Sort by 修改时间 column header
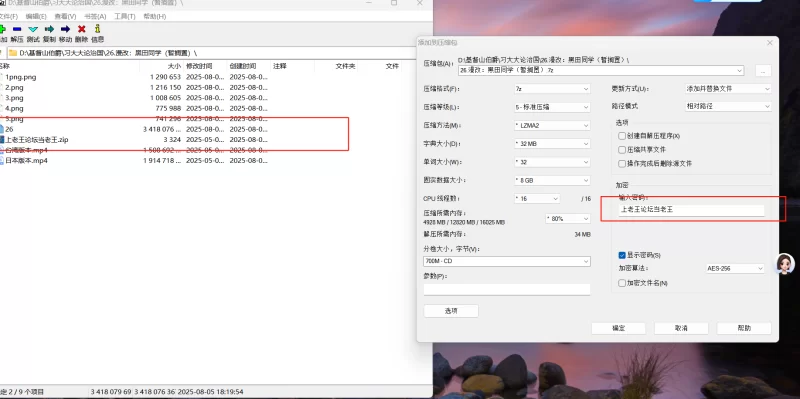Image resolution: width=800 pixels, height=399 pixels. click(x=199, y=66)
